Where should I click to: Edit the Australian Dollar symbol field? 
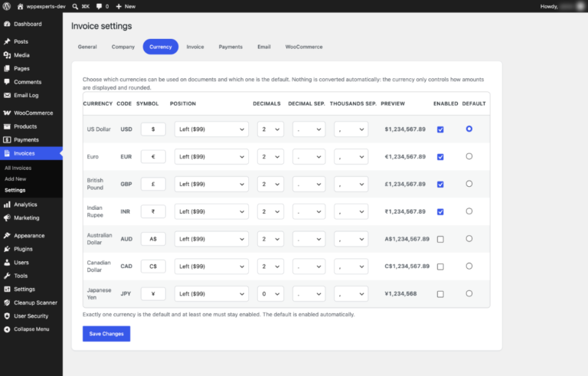pyautogui.click(x=153, y=239)
